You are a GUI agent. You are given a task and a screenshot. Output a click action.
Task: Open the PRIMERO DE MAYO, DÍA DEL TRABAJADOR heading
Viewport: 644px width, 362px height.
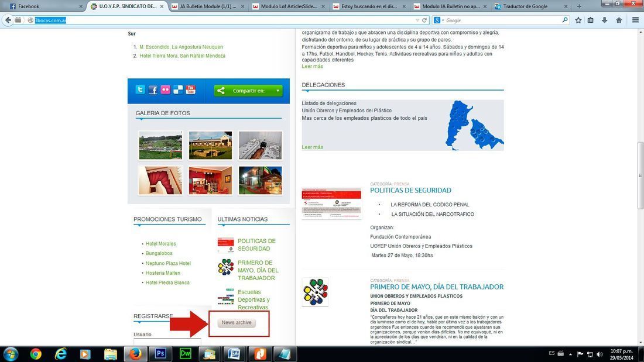click(x=437, y=287)
